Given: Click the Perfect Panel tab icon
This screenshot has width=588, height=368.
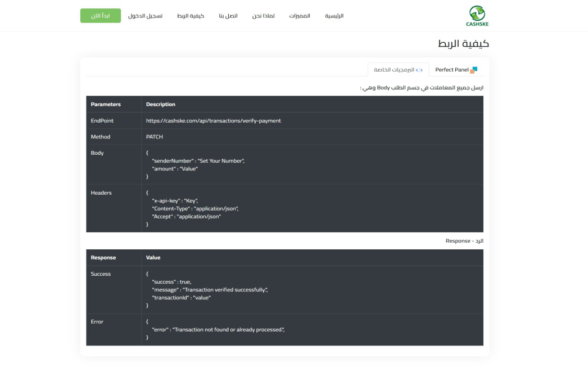Looking at the screenshot, I should click(x=474, y=70).
